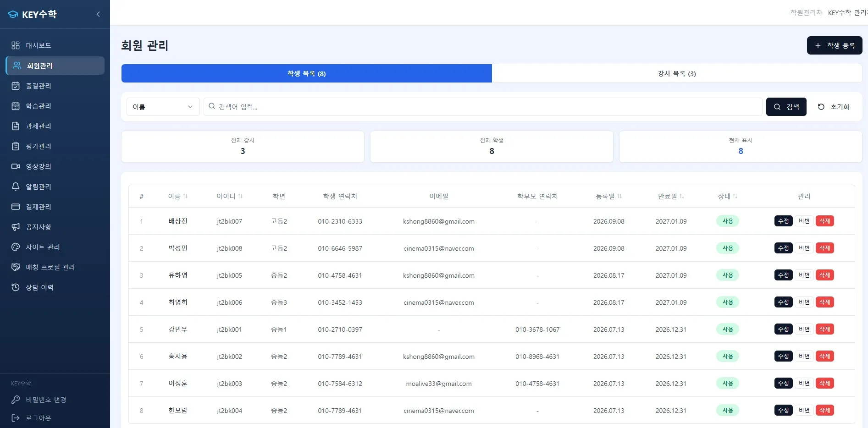Click the 상담 이력 history icon
This screenshot has width=868, height=428.
[16, 287]
